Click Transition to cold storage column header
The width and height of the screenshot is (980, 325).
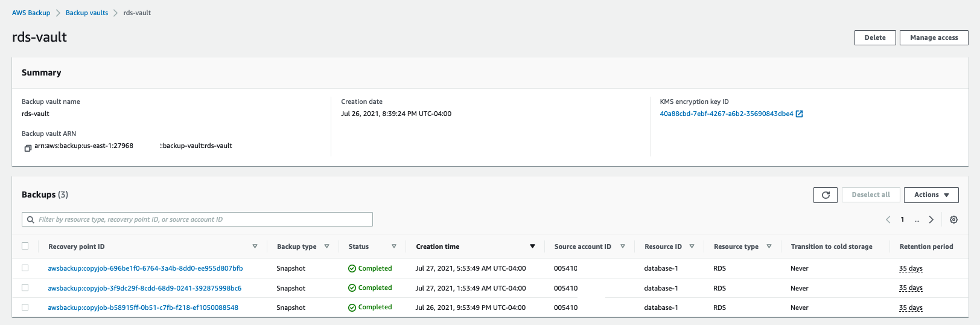[832, 246]
